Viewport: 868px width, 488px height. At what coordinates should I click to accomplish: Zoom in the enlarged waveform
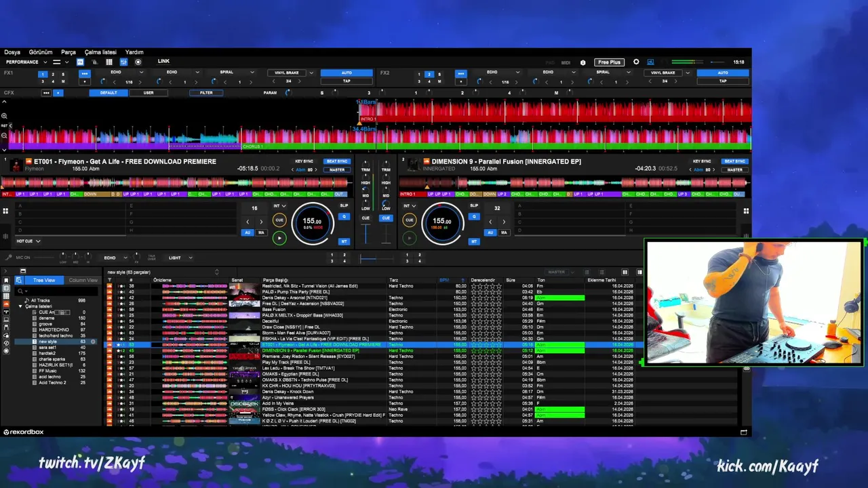coord(4,116)
